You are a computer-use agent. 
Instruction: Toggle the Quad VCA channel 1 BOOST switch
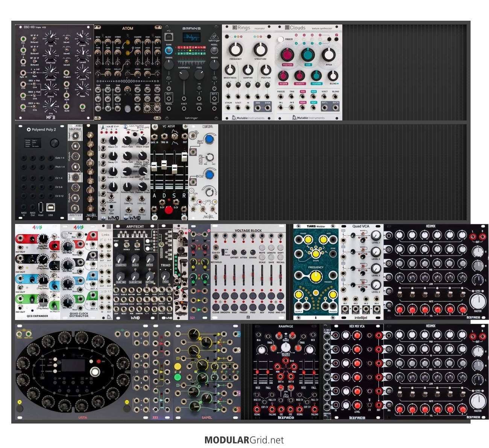click(363, 234)
